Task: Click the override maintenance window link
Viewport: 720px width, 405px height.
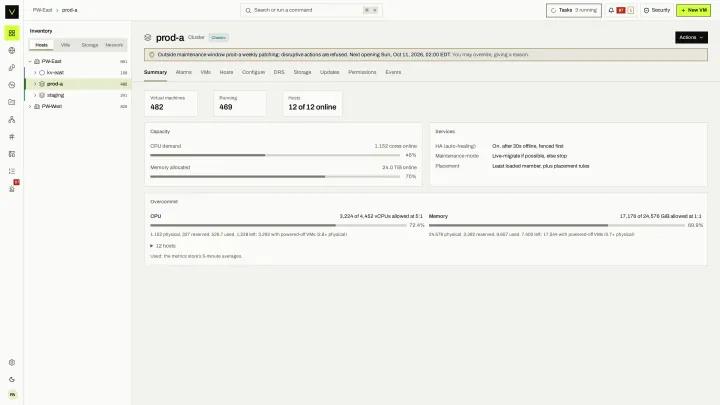Action: pos(490,55)
